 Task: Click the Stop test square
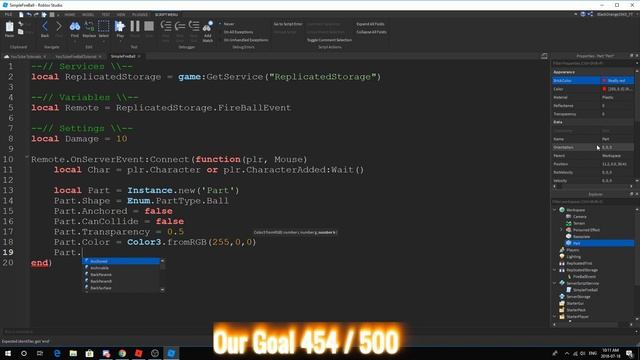tap(149, 27)
